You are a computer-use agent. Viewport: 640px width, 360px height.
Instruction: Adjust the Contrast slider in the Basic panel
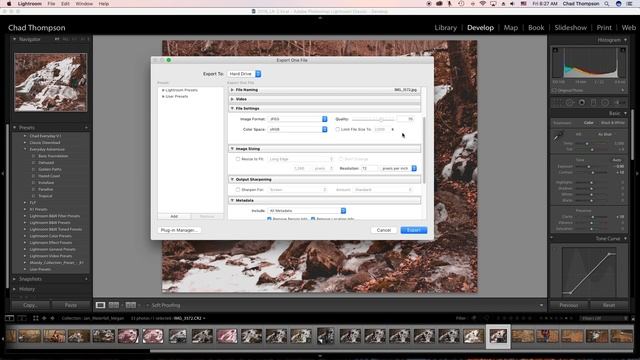coord(593,173)
